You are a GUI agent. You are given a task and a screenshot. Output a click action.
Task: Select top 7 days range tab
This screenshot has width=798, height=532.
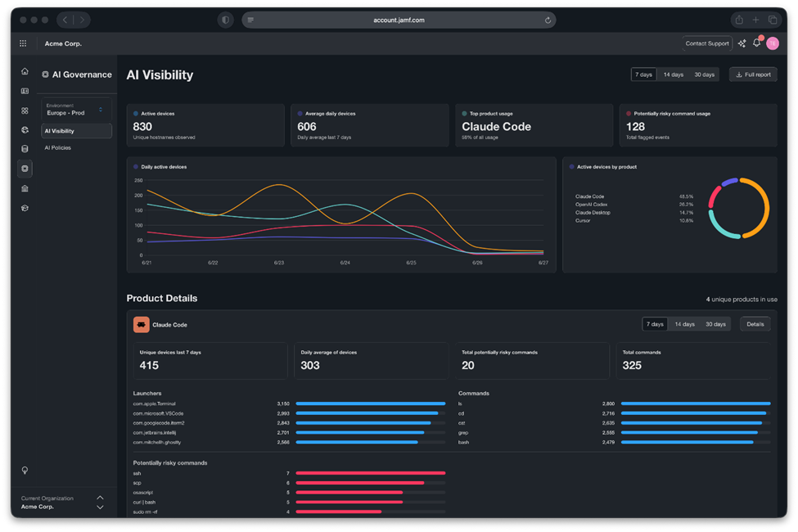pyautogui.click(x=643, y=74)
